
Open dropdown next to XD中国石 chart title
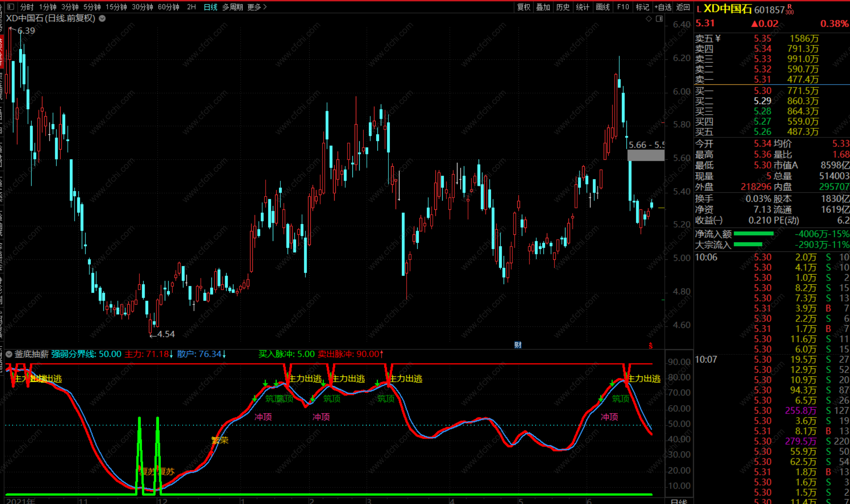click(102, 19)
